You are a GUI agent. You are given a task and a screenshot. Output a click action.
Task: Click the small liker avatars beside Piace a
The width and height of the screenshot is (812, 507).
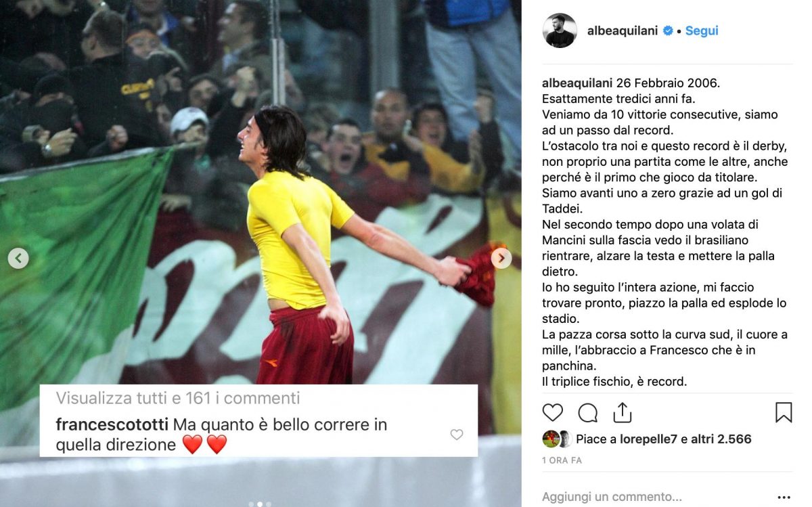coord(557,439)
